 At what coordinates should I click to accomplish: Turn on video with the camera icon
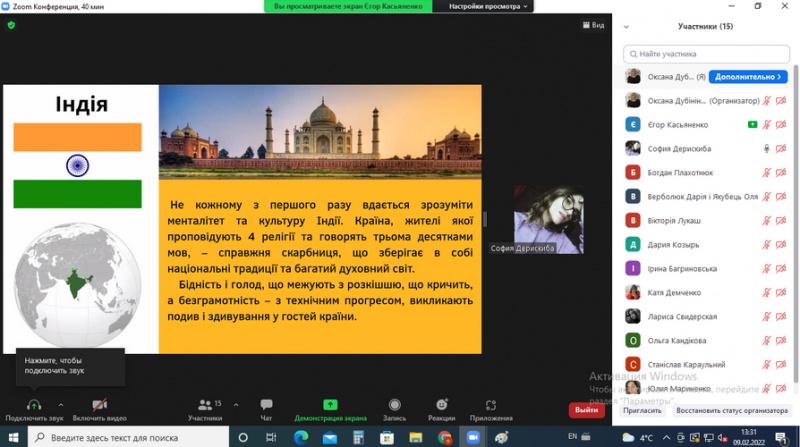99,405
